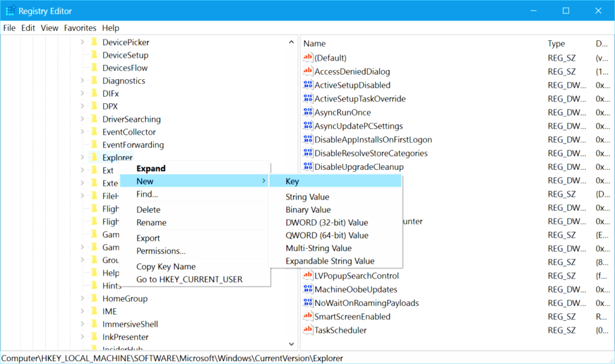The image size is (615, 364).
Task: Select Key from the New submenu
Action: click(x=335, y=181)
